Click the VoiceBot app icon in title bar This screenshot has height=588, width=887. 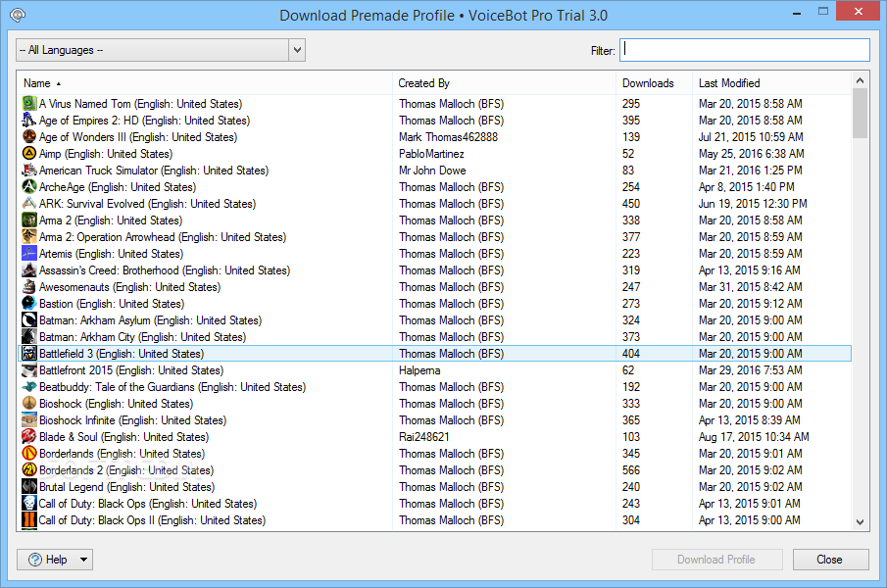click(18, 15)
